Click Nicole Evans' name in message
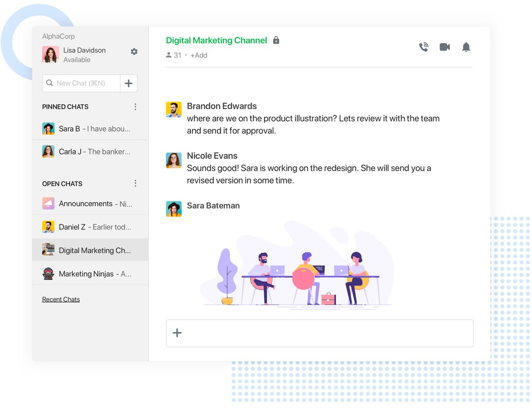Viewport: 532px width, 417px height. (x=212, y=156)
